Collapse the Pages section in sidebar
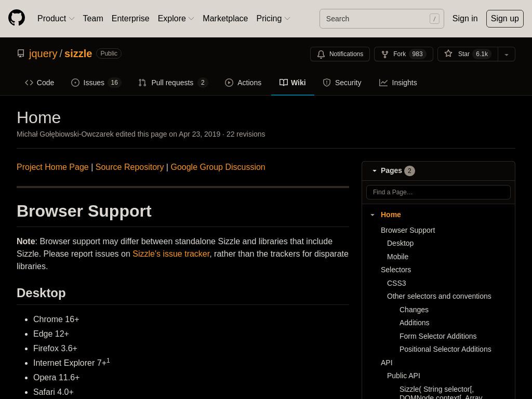This screenshot has width=532, height=399. pos(375,170)
